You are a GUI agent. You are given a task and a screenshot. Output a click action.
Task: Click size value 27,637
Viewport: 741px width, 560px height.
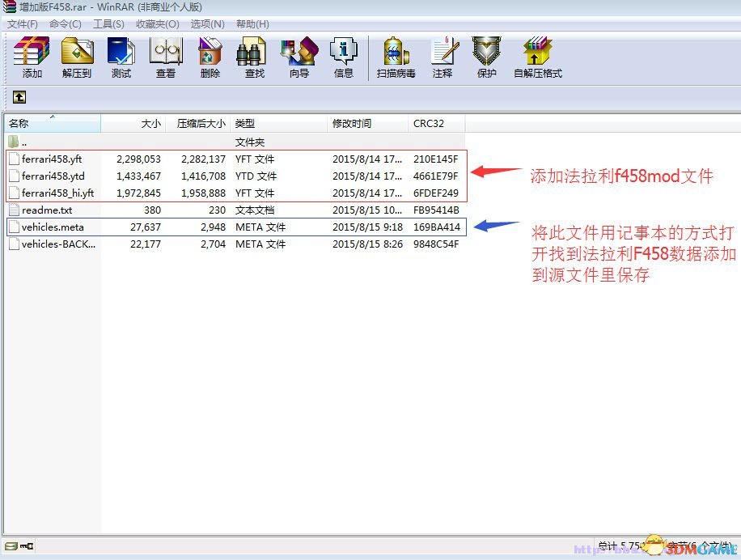click(x=146, y=227)
